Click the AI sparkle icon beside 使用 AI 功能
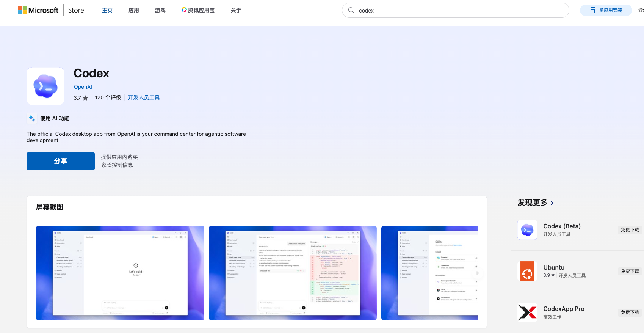The width and height of the screenshot is (644, 333). [32, 118]
